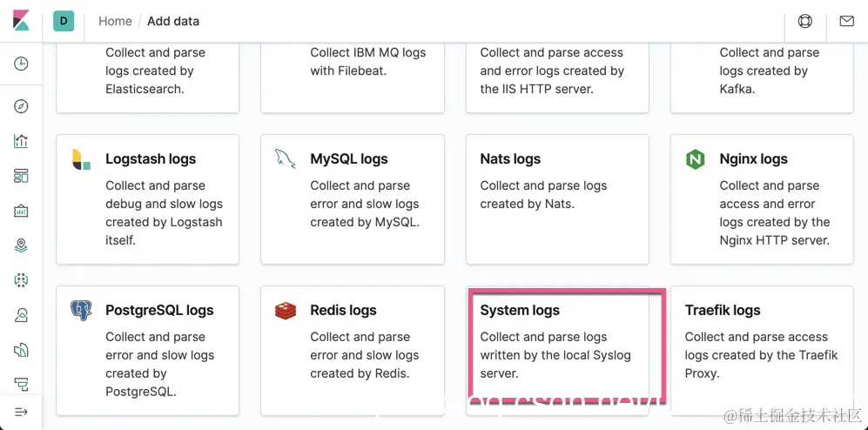868x430 pixels.
Task: Go to the Home breadcrumb
Action: (x=115, y=21)
